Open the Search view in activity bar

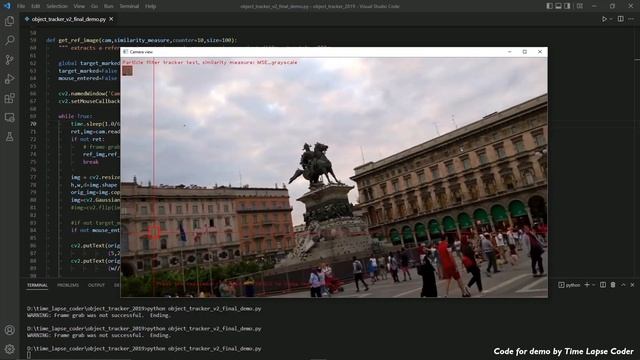tap(9, 40)
